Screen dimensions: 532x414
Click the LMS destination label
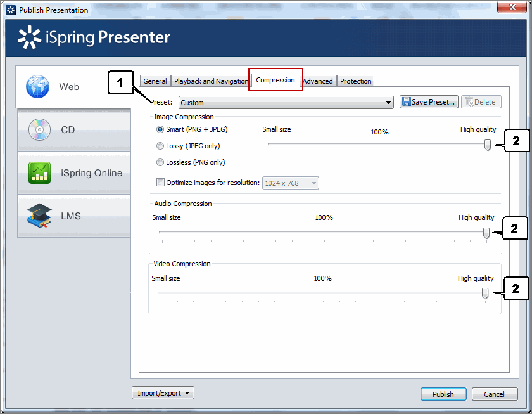click(x=71, y=216)
